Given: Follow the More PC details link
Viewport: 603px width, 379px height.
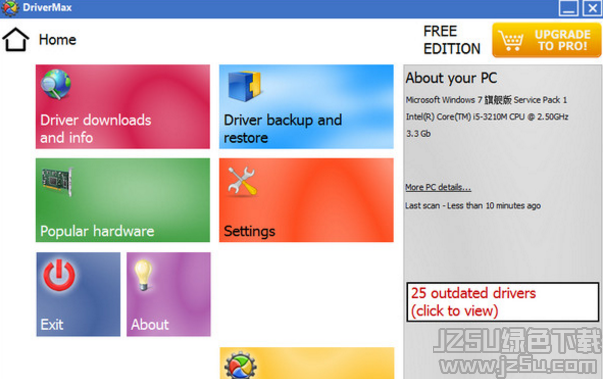Looking at the screenshot, I should 438,187.
